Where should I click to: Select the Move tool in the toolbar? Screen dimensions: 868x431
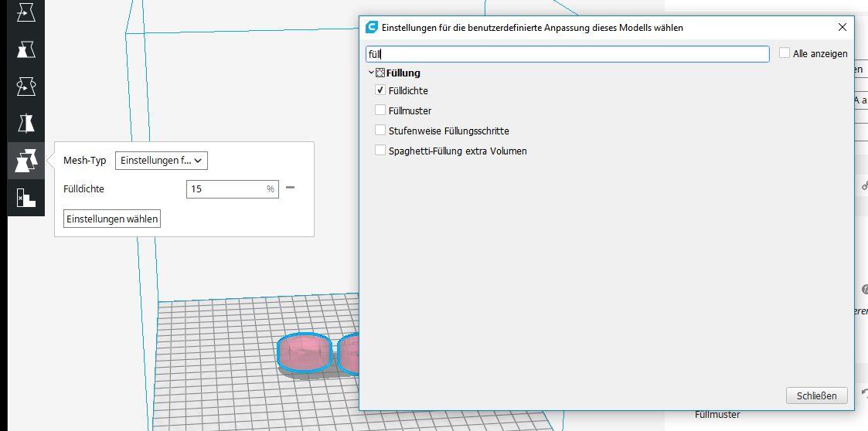(x=26, y=12)
